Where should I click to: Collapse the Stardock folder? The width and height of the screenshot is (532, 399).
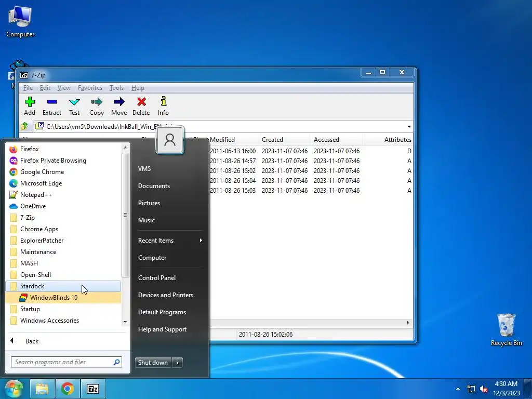coord(63,286)
